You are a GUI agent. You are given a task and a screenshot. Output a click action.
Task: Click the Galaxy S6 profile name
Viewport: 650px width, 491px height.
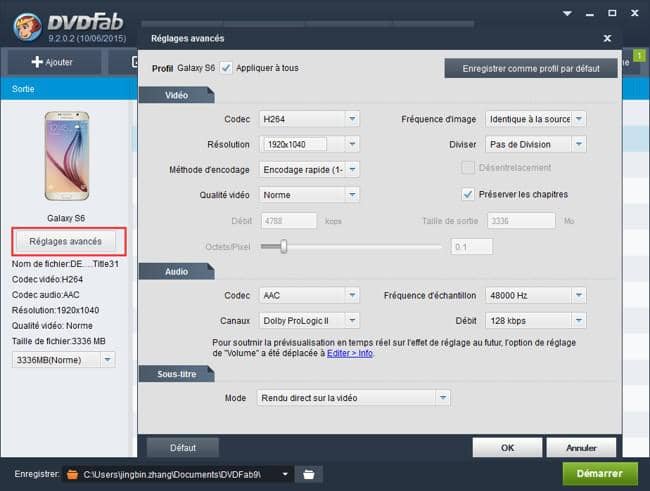[196, 68]
